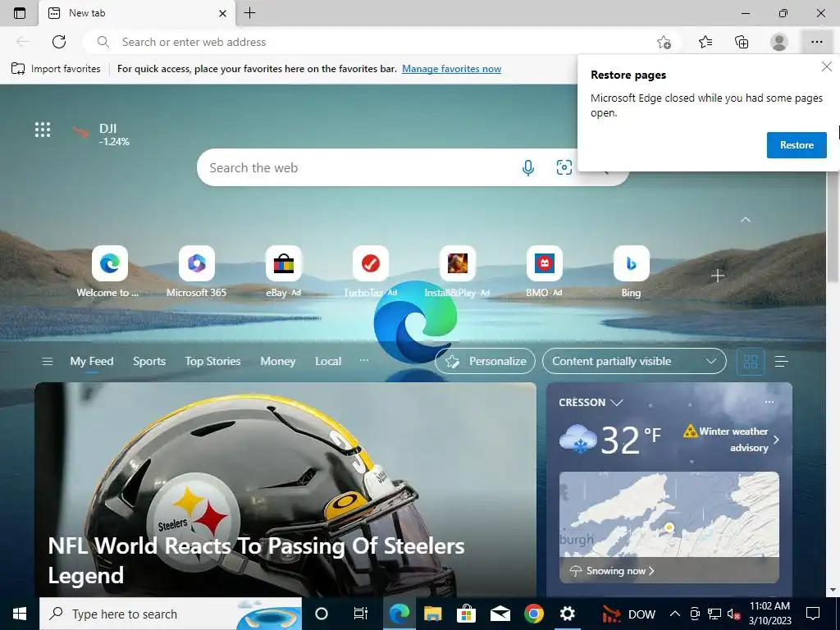Open a new tab with plus button

(x=249, y=13)
